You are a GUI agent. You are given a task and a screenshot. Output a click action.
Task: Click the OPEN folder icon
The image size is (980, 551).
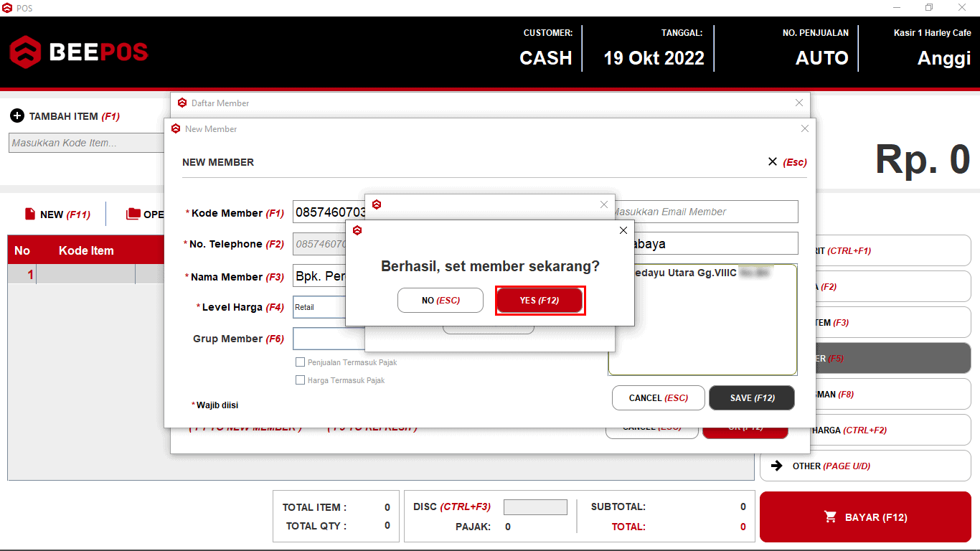133,214
